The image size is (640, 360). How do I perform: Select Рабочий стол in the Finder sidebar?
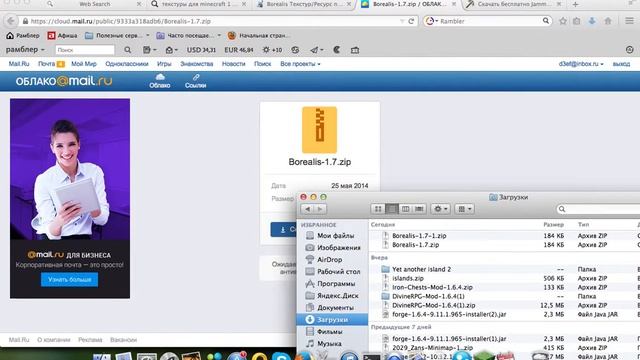[x=339, y=271]
